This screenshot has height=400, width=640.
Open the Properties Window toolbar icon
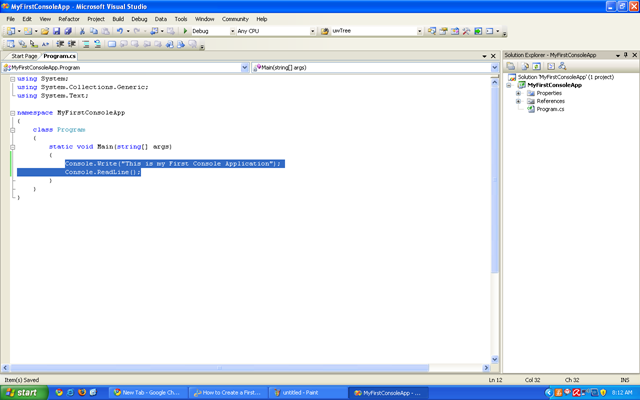tap(443, 31)
